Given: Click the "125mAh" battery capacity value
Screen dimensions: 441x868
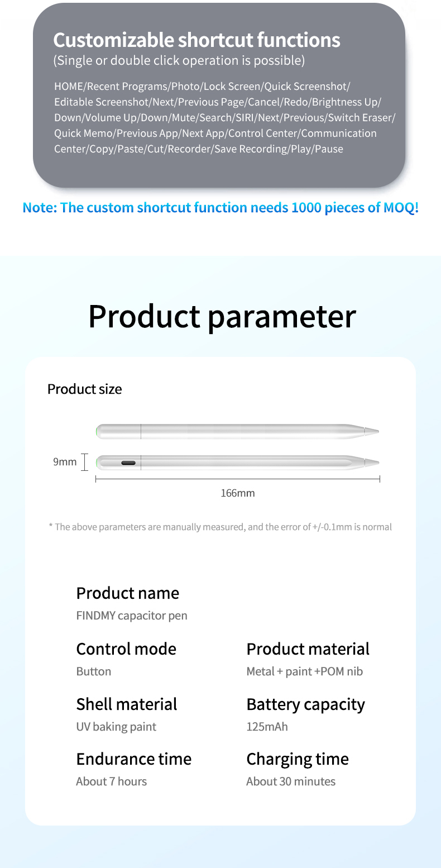Looking at the screenshot, I should pyautogui.click(x=267, y=727).
